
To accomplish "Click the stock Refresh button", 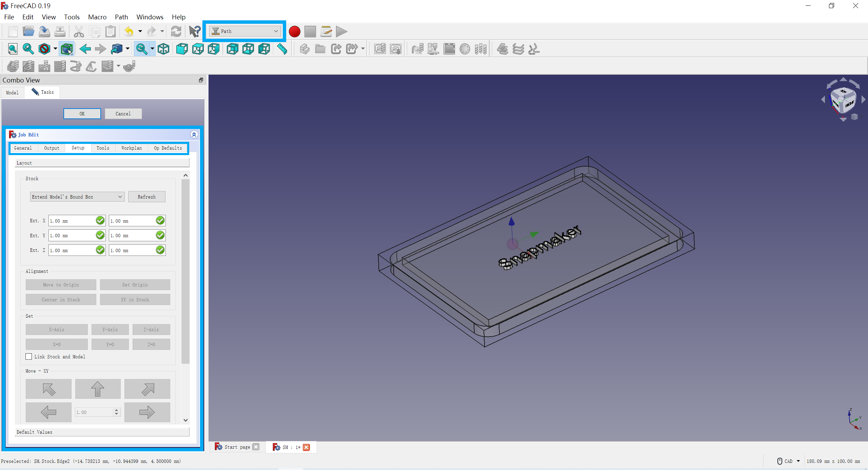I will pyautogui.click(x=146, y=197).
